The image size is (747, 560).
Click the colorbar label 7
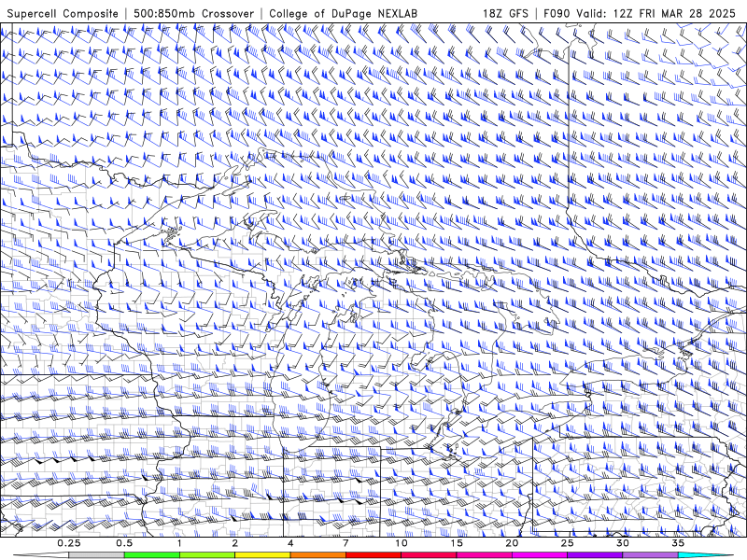(x=345, y=543)
